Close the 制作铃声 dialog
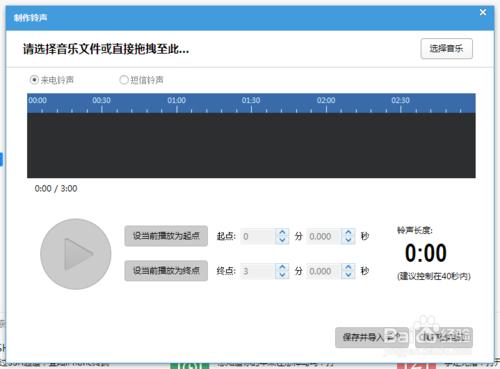500x369 pixels. point(483,12)
